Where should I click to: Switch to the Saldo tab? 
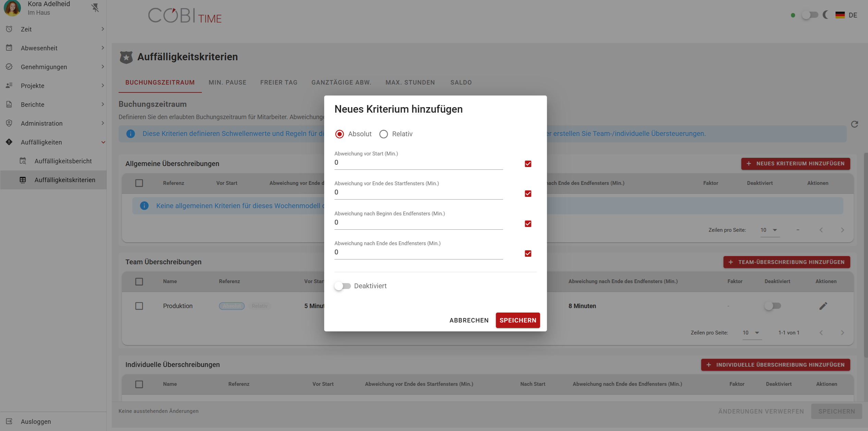461,83
